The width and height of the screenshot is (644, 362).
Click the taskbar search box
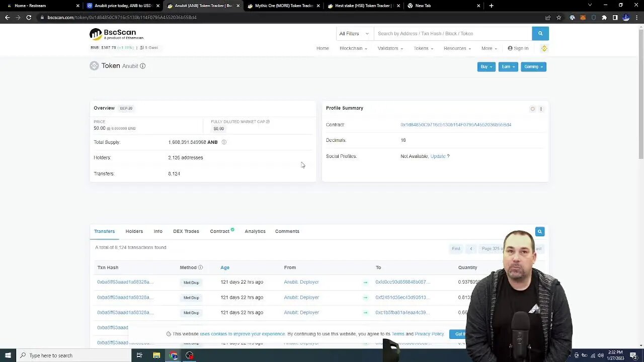coord(73,355)
